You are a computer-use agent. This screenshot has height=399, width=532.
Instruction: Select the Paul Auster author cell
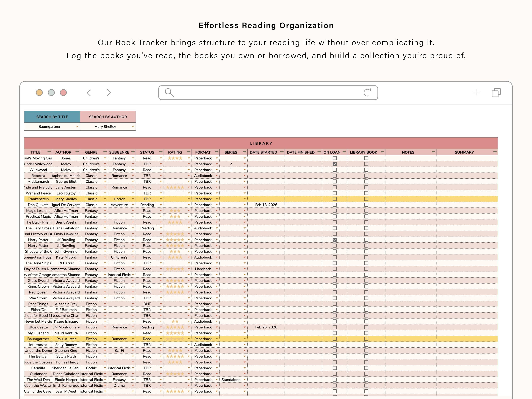pos(66,339)
